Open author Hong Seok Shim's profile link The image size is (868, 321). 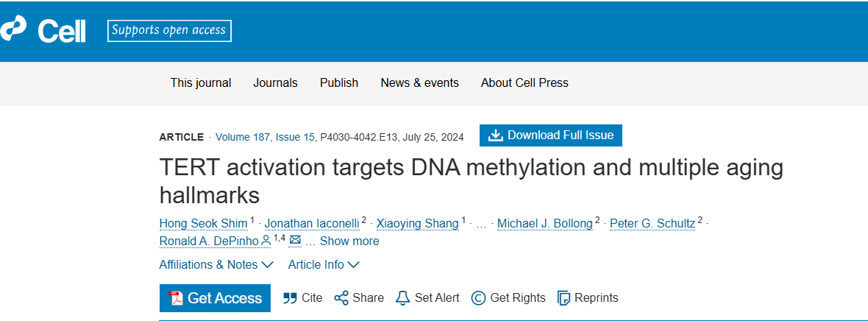[203, 223]
